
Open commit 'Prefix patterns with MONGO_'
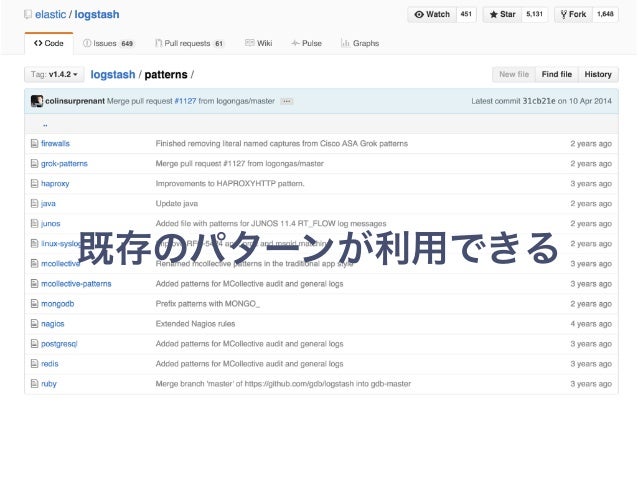click(x=208, y=304)
